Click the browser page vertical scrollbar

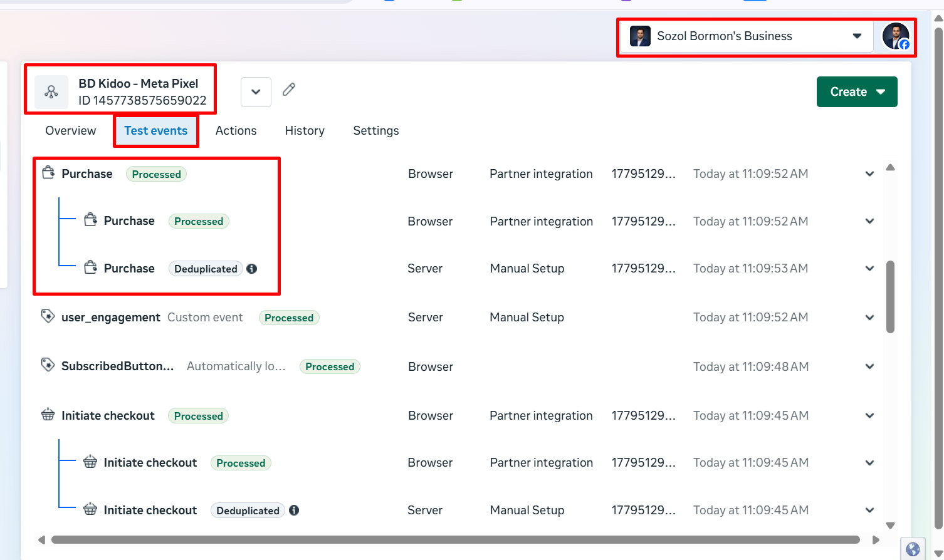point(938,279)
